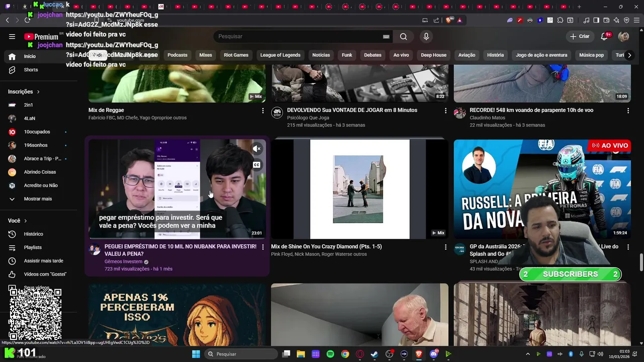Open Brave Shields lion icon
This screenshot has height=362, width=644.
[448, 20]
